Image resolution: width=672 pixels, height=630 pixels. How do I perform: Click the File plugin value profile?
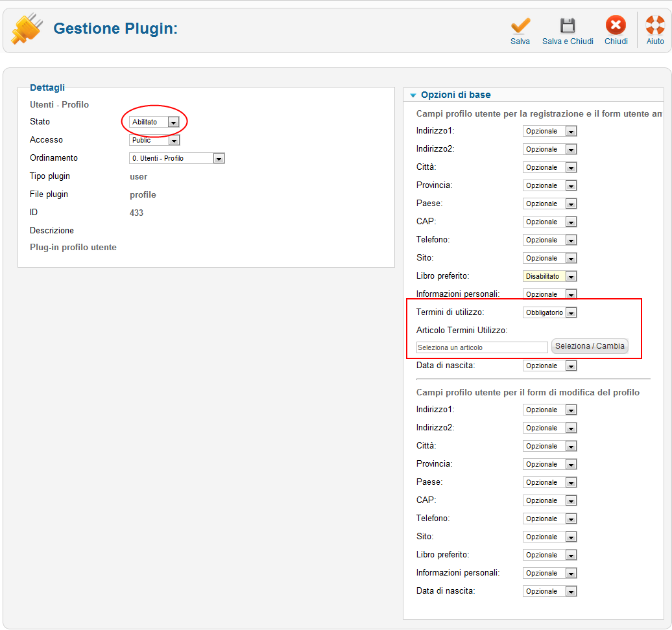click(143, 195)
